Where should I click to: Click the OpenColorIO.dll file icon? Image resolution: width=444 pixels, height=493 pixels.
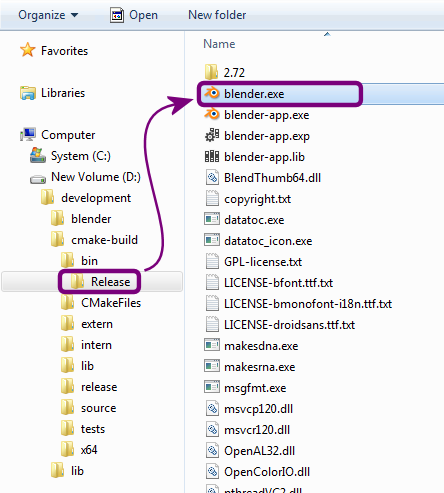(x=212, y=471)
